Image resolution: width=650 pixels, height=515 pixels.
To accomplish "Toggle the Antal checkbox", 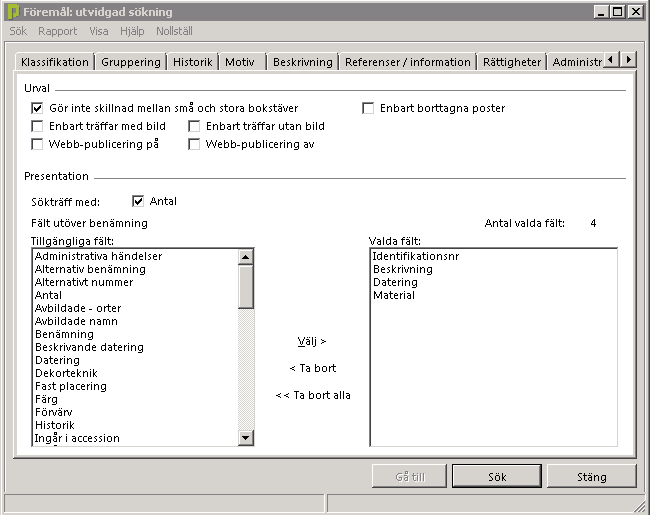I will 138,202.
